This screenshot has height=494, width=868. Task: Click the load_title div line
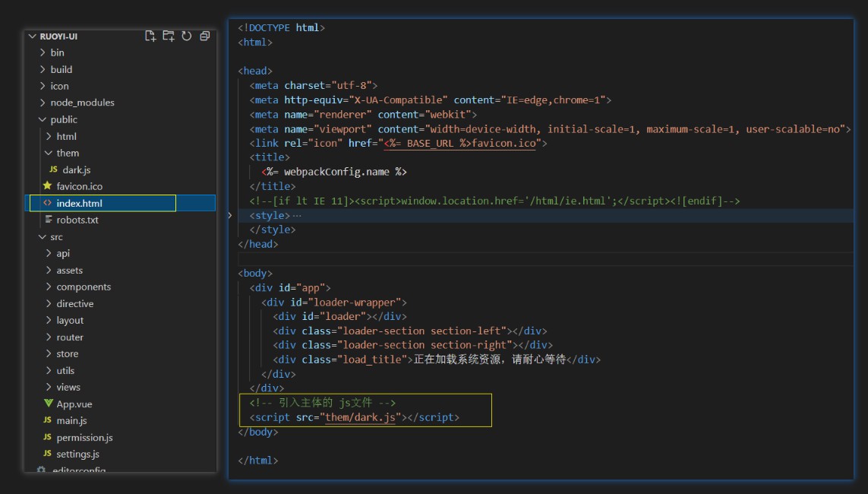(x=436, y=359)
